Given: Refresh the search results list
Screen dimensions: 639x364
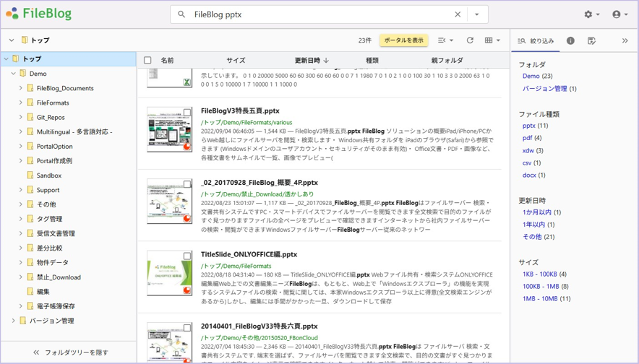Looking at the screenshot, I should [470, 40].
